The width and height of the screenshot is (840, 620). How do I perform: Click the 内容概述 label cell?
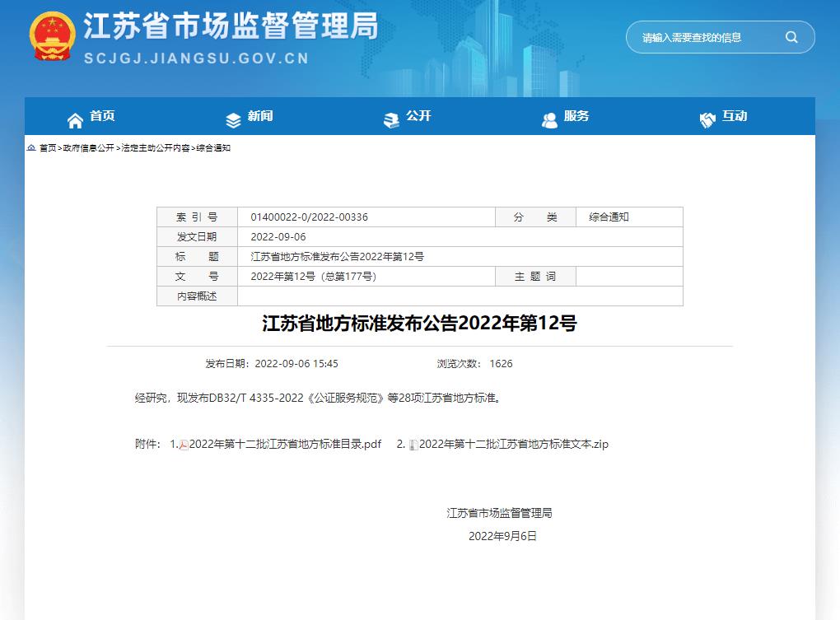[197, 296]
